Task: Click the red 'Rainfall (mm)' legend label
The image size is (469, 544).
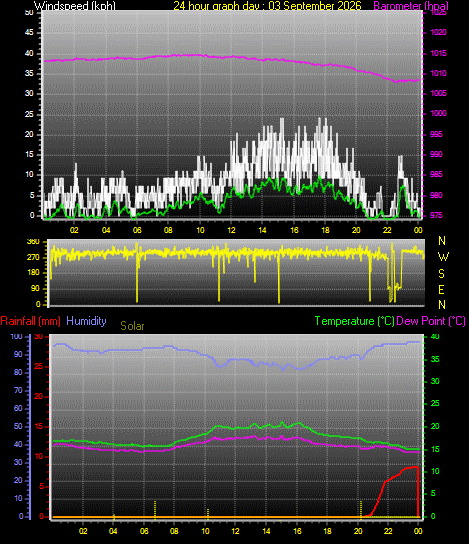Action: pos(31,321)
